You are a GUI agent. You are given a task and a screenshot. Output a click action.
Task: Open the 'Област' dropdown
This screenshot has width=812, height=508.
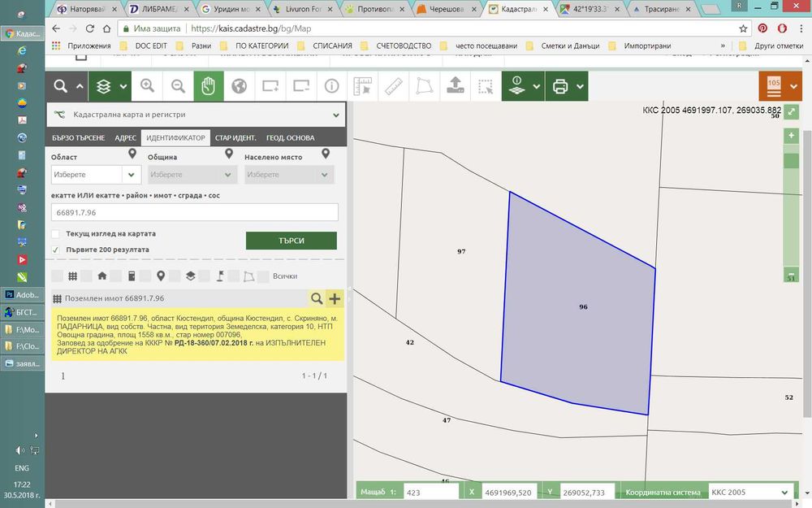coord(95,175)
